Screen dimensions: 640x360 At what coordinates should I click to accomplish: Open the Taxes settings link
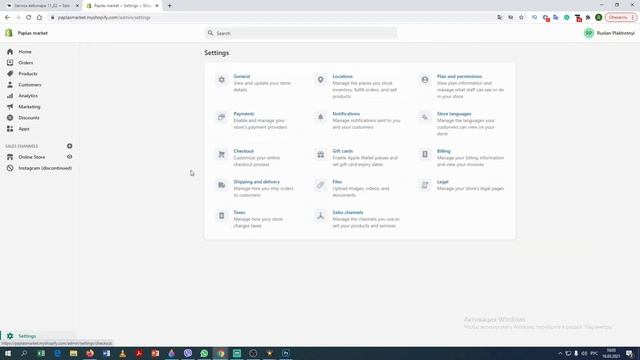(239, 212)
